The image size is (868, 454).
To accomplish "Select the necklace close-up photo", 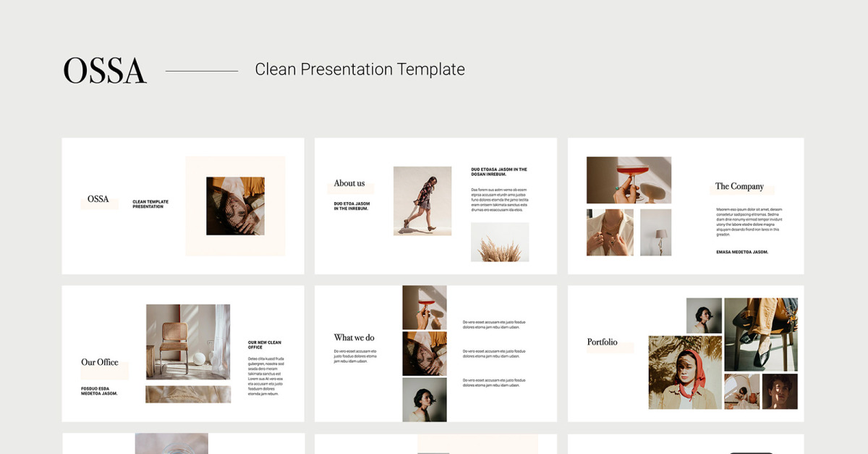I will coord(610,232).
